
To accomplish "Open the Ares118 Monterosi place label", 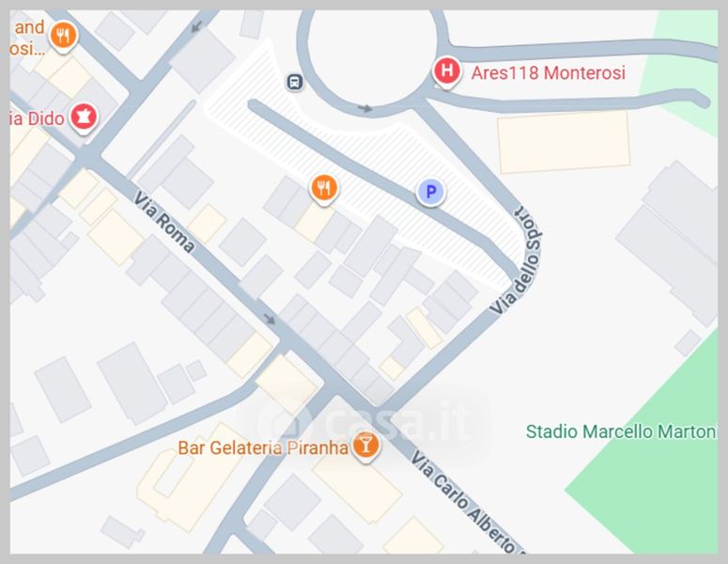I will (549, 73).
